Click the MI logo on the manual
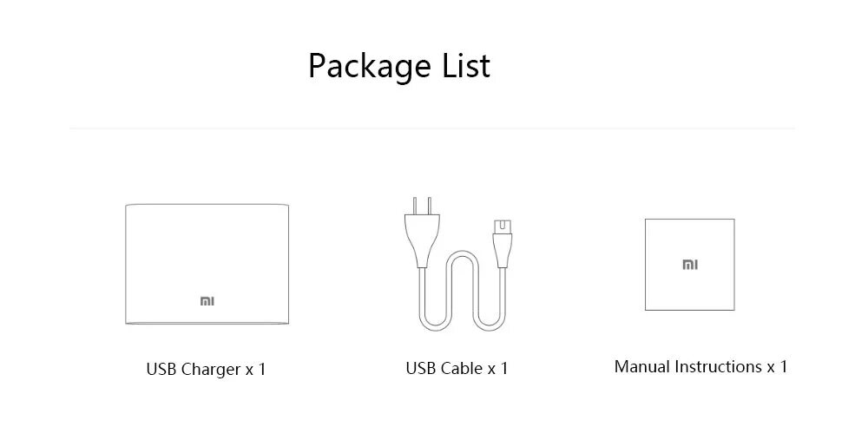This screenshot has height=440, width=868. (689, 265)
